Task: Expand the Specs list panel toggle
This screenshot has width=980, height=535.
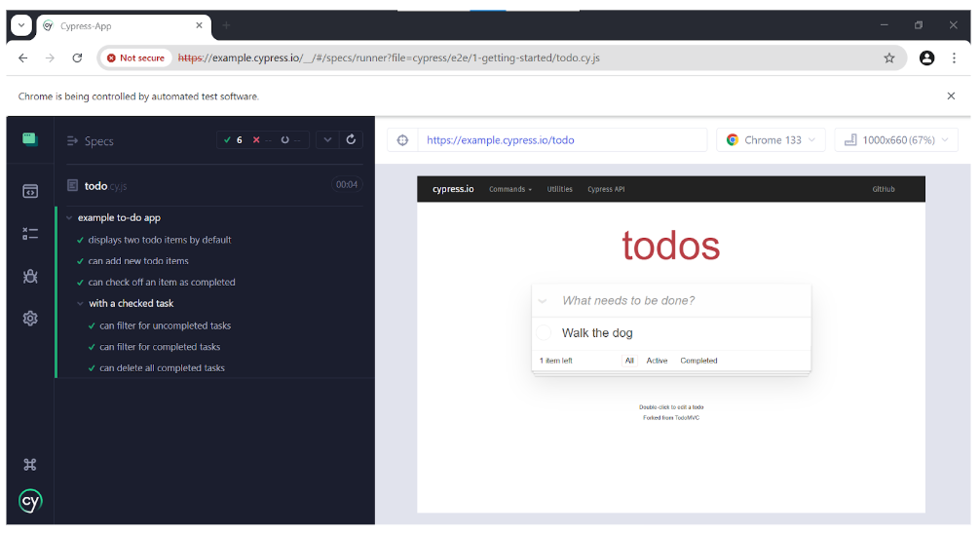Action: click(x=72, y=141)
